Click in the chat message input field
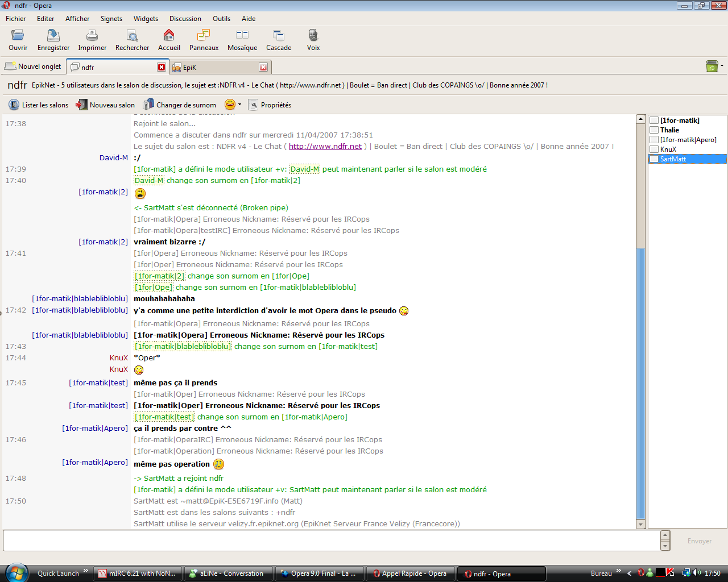728x582 pixels. [x=330, y=541]
